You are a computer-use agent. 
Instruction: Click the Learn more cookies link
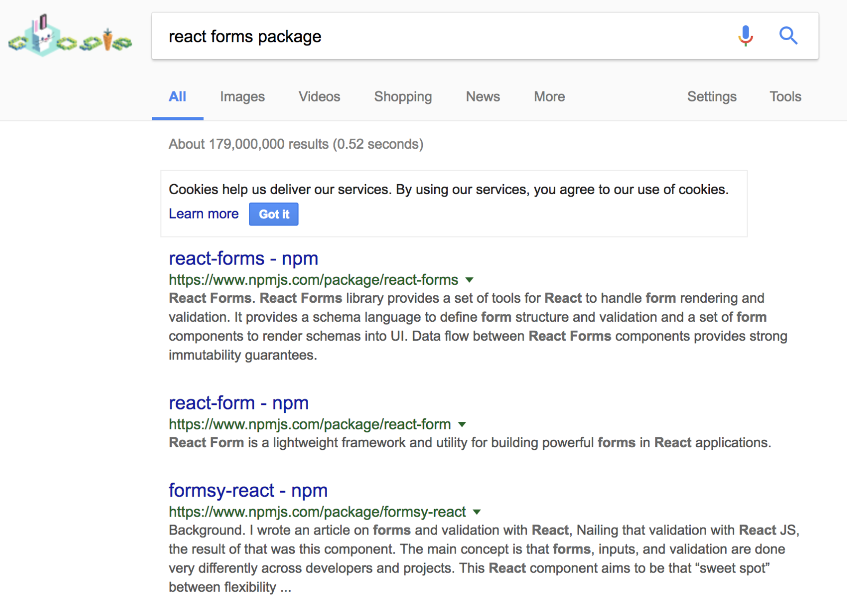tap(204, 214)
